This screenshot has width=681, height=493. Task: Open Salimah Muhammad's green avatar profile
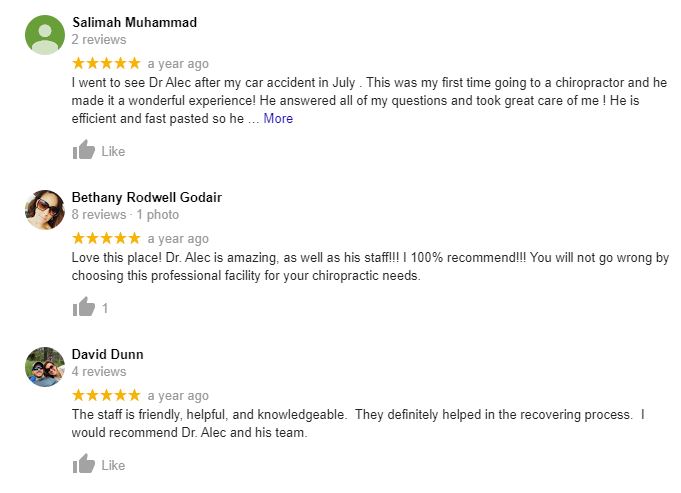coord(45,35)
